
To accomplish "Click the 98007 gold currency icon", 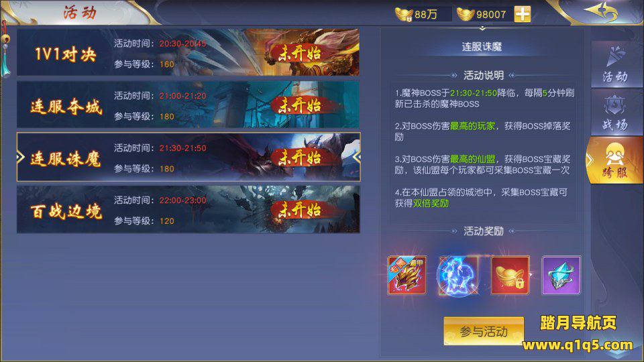I will point(466,14).
